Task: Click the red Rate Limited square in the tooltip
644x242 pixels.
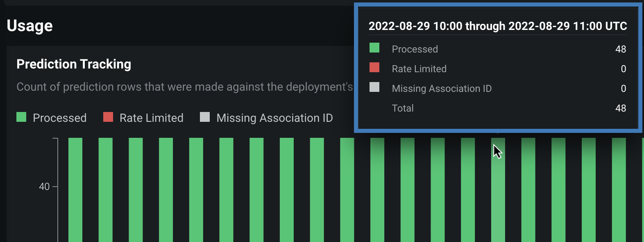Action: click(374, 68)
